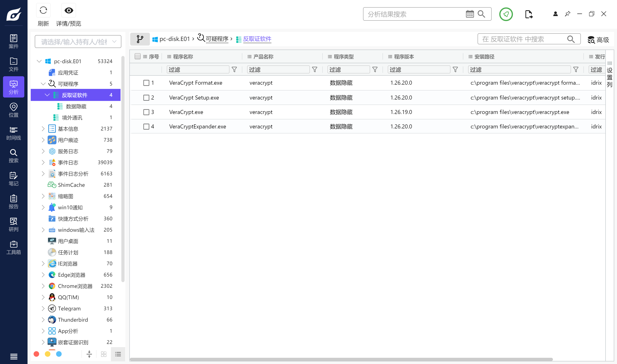Click the calendar icon in the search box
The width and height of the screenshot is (617, 364).
470,14
